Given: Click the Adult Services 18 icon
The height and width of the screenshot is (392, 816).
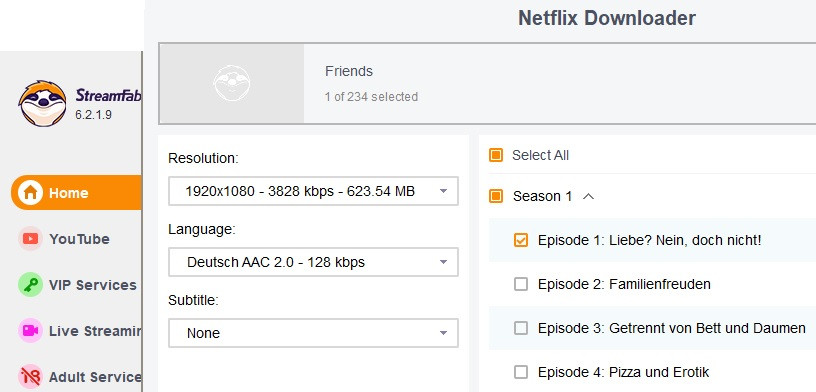Looking at the screenshot, I should point(30,376).
